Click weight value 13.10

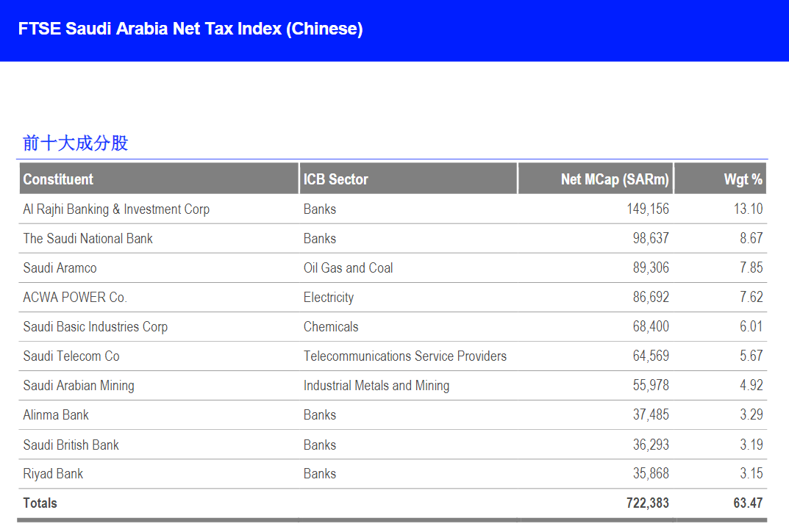click(749, 209)
